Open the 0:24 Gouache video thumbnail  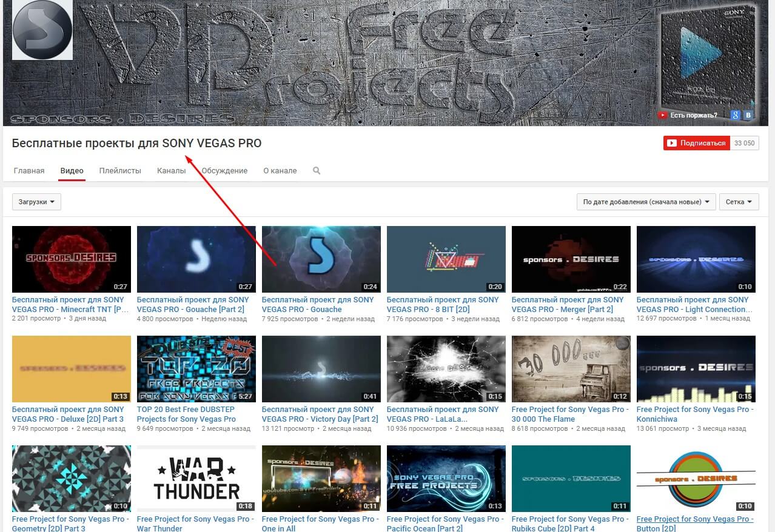click(x=321, y=259)
